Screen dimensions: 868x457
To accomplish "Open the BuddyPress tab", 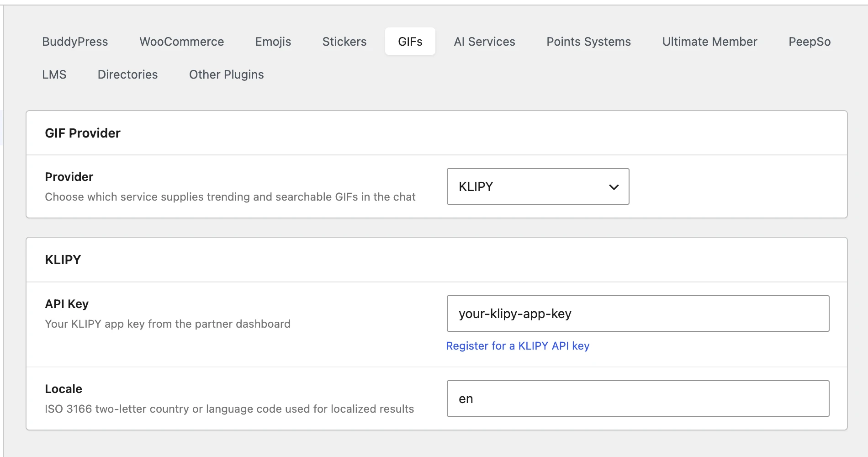I will tap(75, 42).
